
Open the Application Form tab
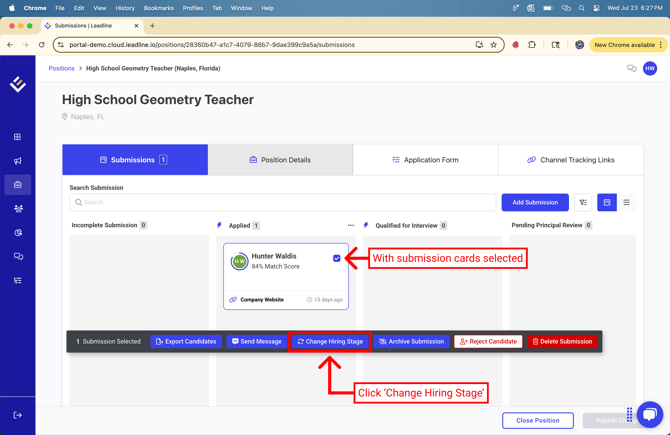point(425,160)
